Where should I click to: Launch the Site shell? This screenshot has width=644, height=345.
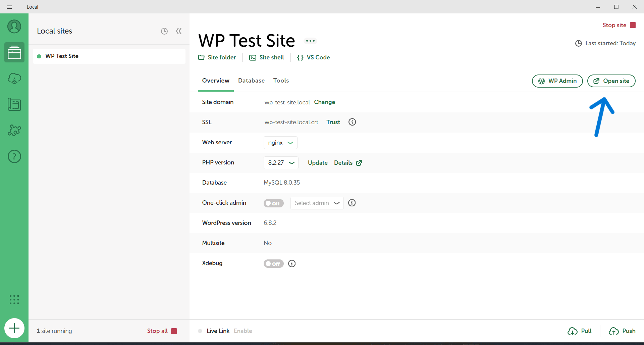coord(267,57)
